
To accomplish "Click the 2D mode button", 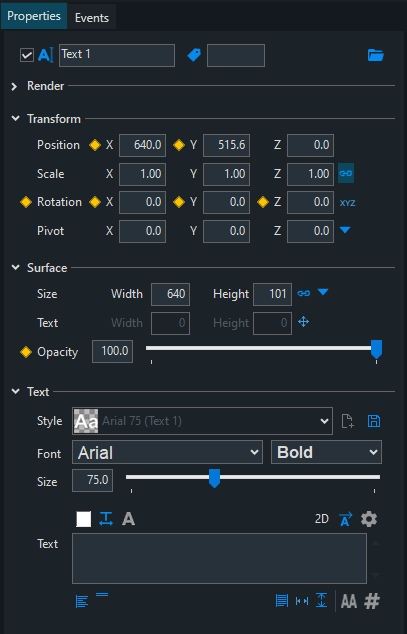I will click(x=322, y=519).
